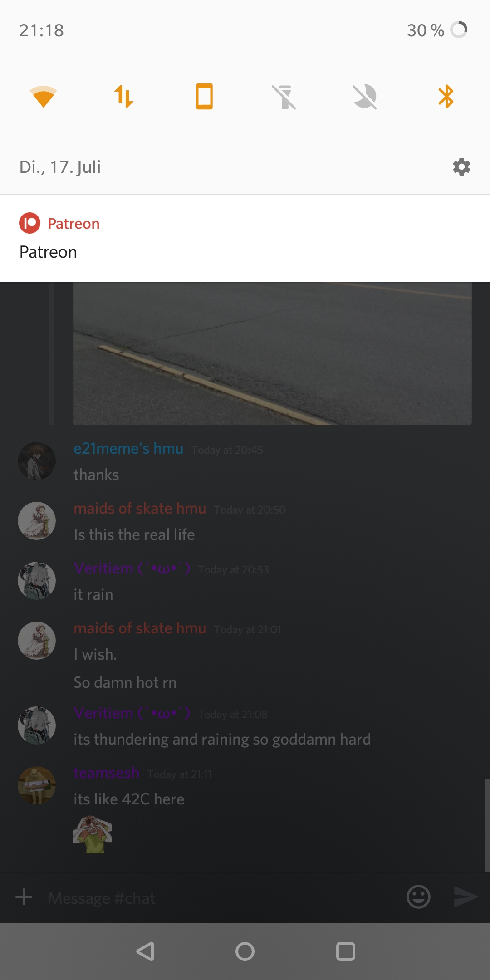The width and height of the screenshot is (490, 980).
Task: Toggle portrait rotation lock tile
Action: click(204, 97)
